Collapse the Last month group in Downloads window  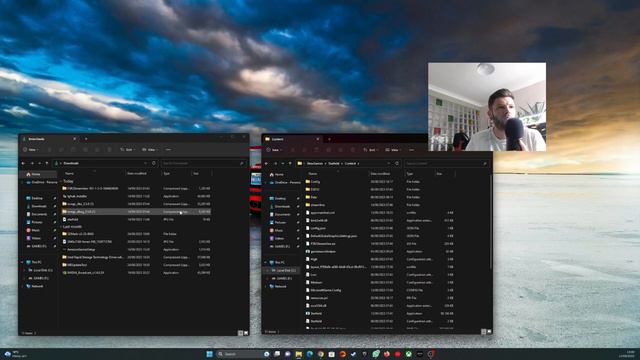click(61, 227)
